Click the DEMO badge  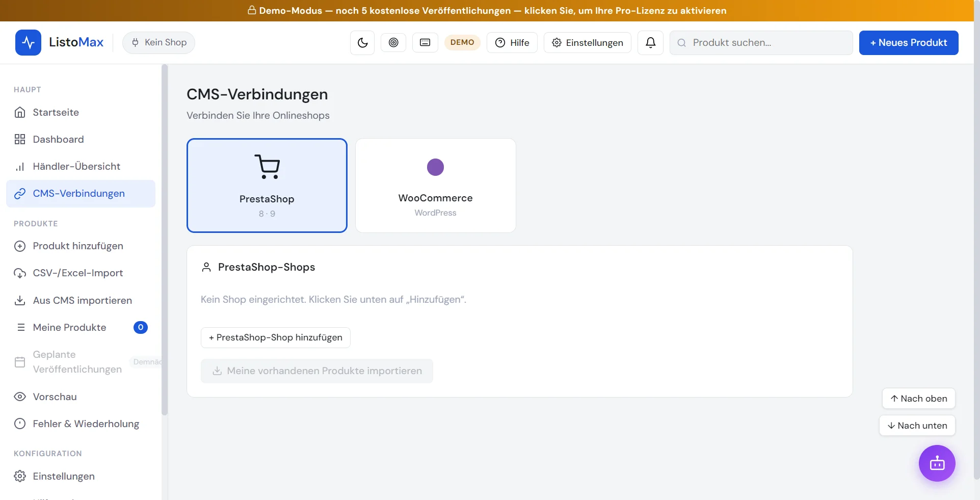pyautogui.click(x=462, y=42)
